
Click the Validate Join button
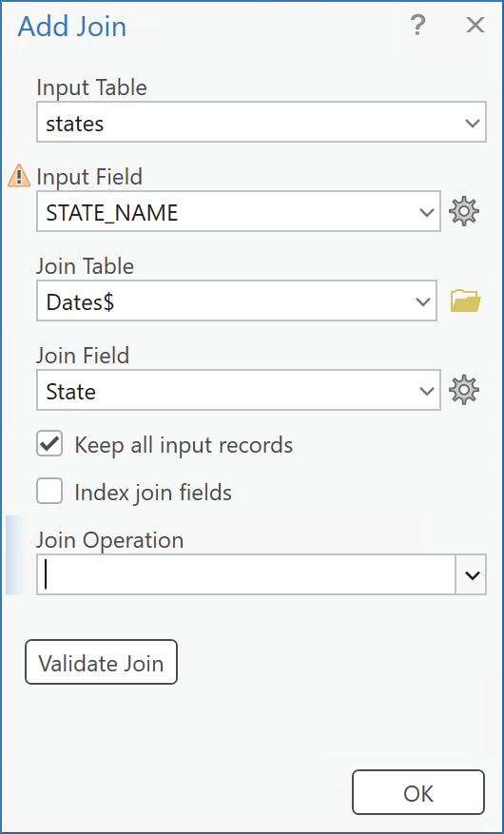point(101,662)
